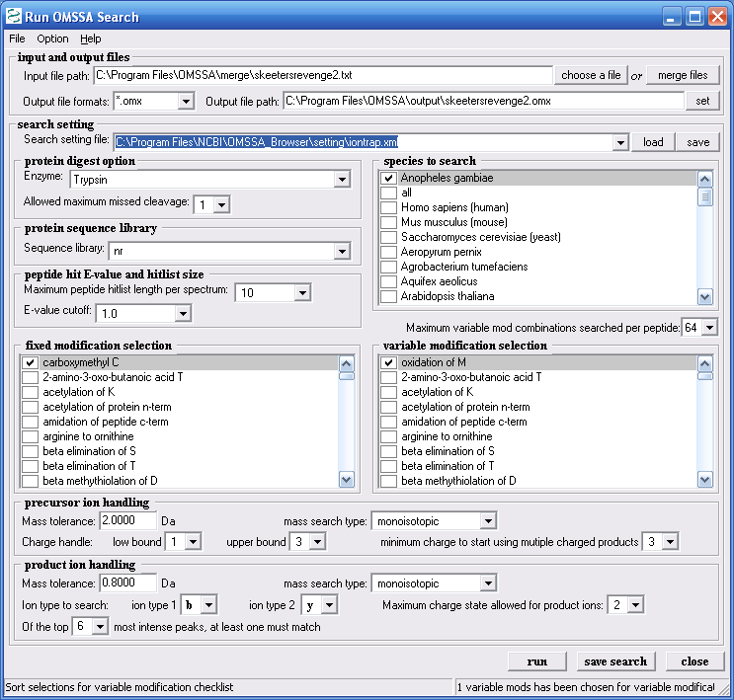Screen dimensions: 734x700
Task: Check variable modification beta methythiolation of D
Action: click(x=388, y=481)
